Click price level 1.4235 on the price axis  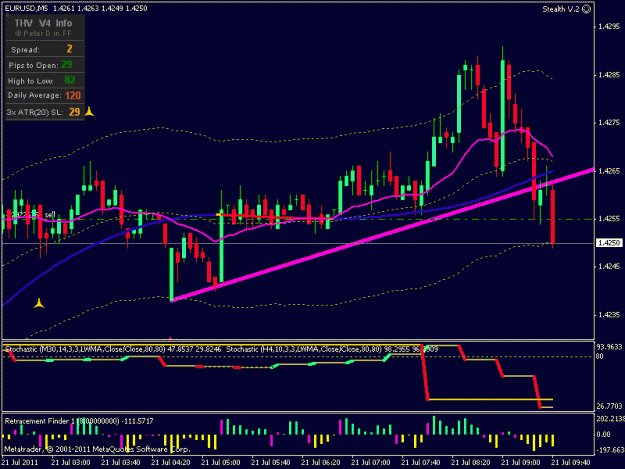pyautogui.click(x=609, y=315)
